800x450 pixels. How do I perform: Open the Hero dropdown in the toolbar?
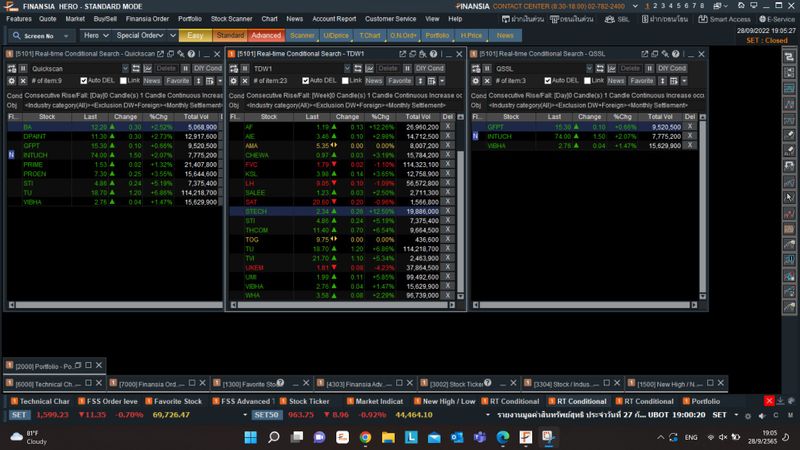(x=94, y=35)
